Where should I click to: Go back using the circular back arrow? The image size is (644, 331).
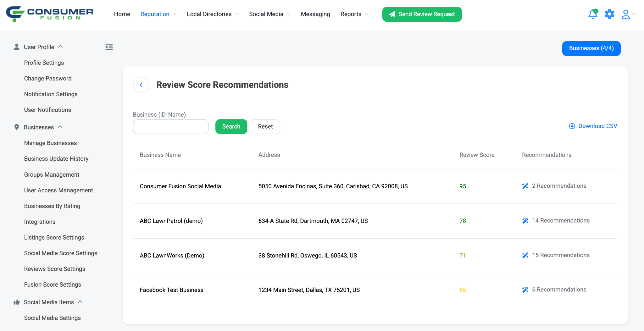click(141, 85)
